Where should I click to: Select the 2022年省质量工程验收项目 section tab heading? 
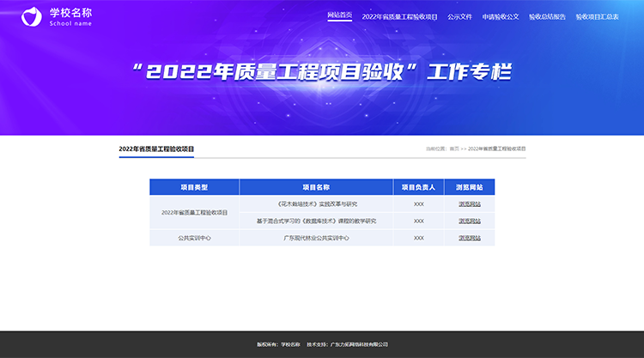point(156,149)
